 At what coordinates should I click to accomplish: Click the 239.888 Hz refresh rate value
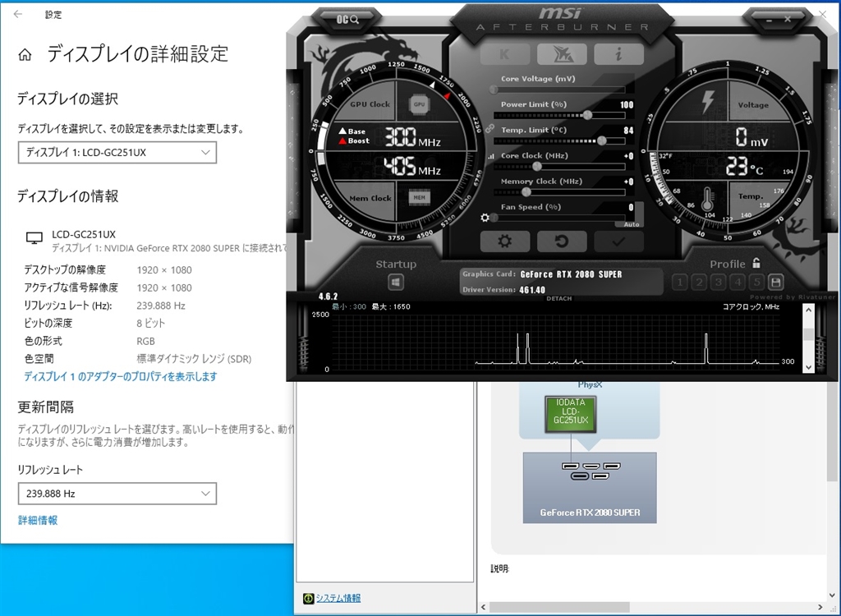point(161,306)
